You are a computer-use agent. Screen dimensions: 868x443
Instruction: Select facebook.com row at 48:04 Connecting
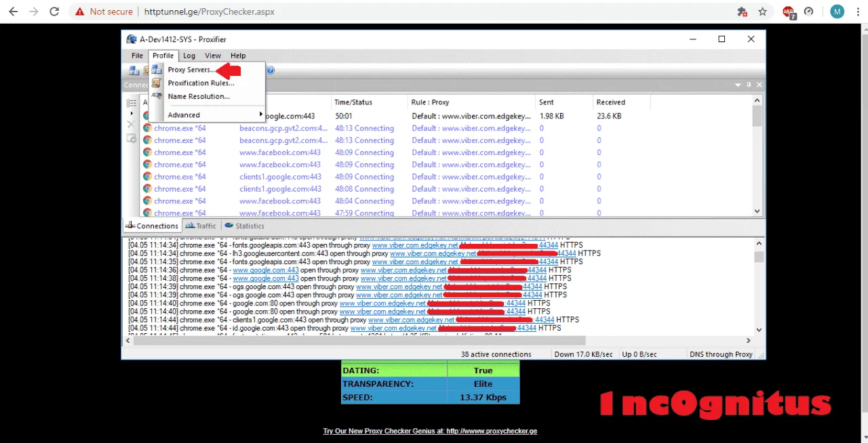(446, 201)
